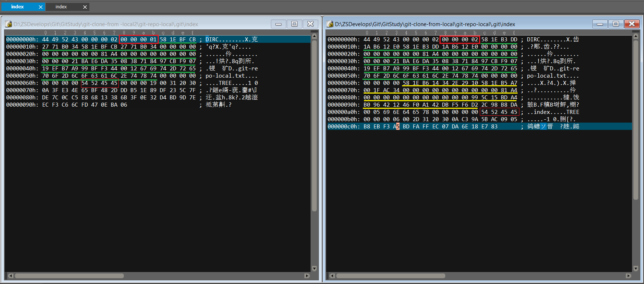The width and height of the screenshot is (644, 284).
Task: Switch to the second index tab
Action: click(x=61, y=7)
